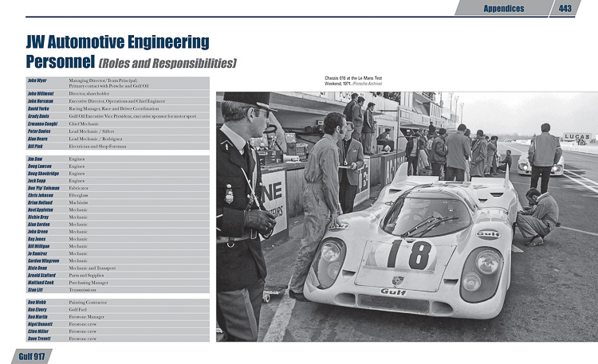The image size is (598, 364).
Task: Click 'Parts and Supplies' role text
Action: pos(86,276)
